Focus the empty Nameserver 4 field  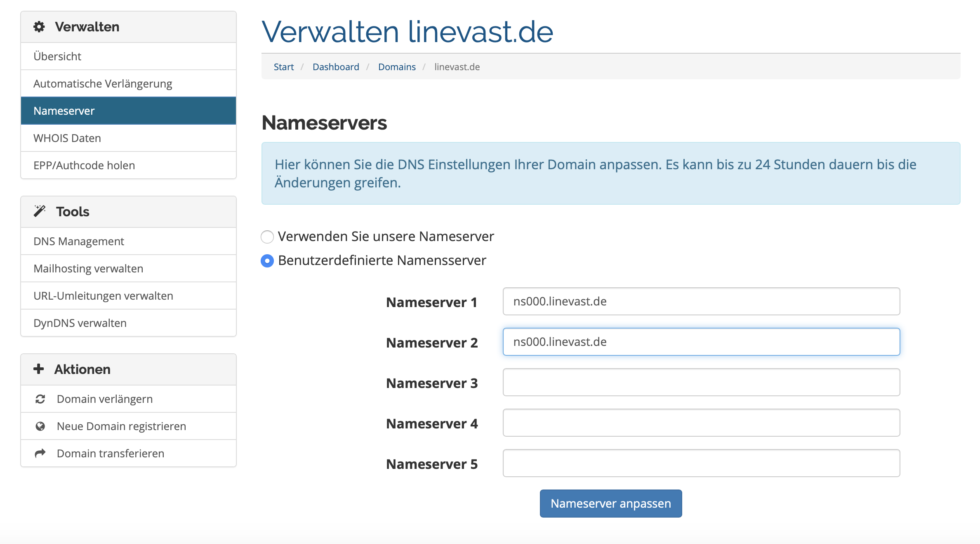pos(701,423)
